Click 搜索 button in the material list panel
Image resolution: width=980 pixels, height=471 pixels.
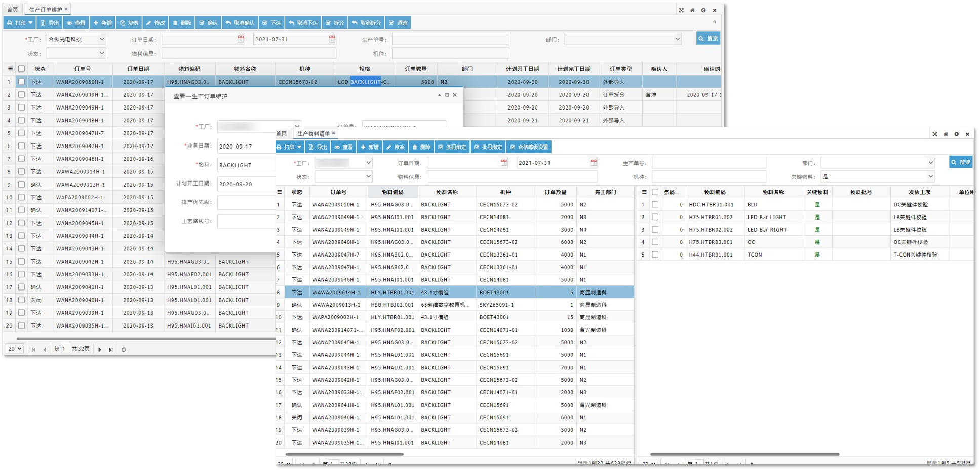(x=960, y=162)
